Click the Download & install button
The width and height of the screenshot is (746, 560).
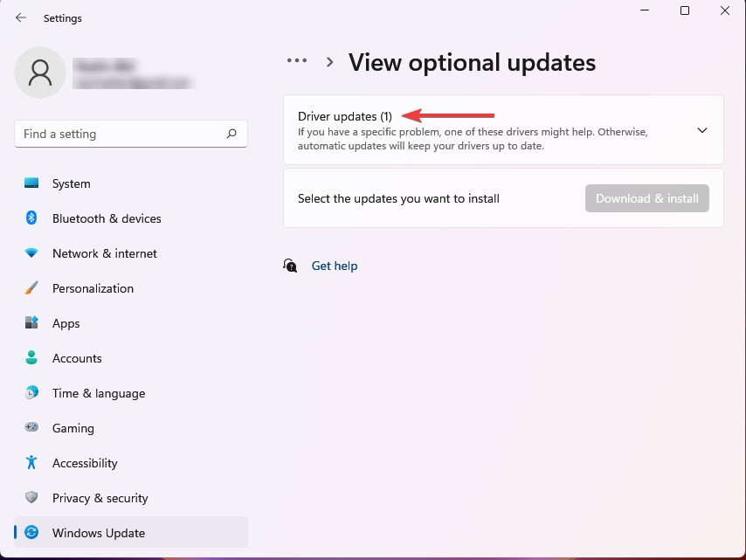tap(646, 198)
